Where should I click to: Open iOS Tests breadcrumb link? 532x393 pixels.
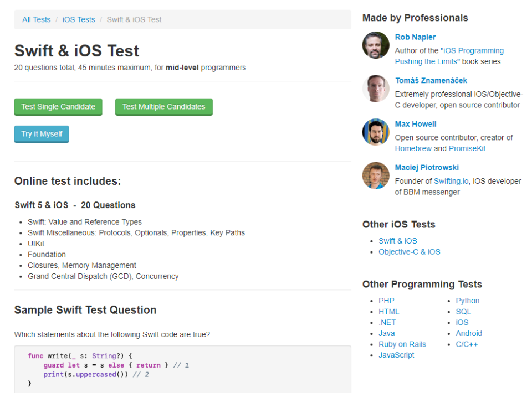[79, 19]
